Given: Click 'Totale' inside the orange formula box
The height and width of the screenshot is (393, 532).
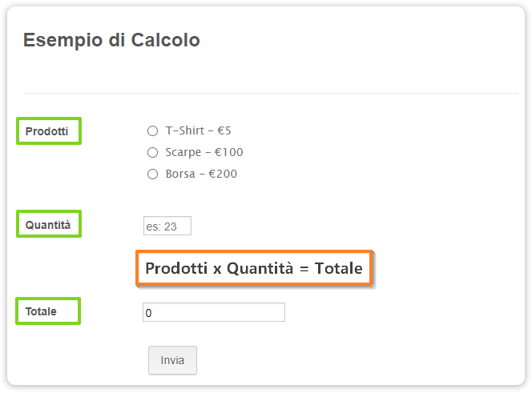Looking at the screenshot, I should tap(338, 269).
